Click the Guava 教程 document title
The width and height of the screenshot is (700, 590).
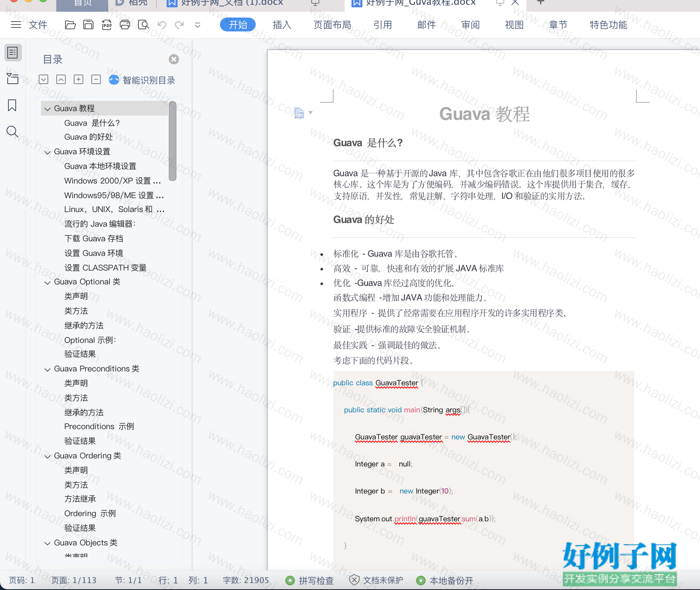click(484, 114)
